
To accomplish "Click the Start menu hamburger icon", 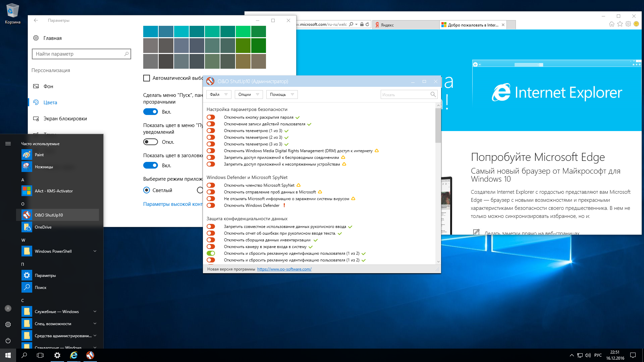I will [8, 144].
